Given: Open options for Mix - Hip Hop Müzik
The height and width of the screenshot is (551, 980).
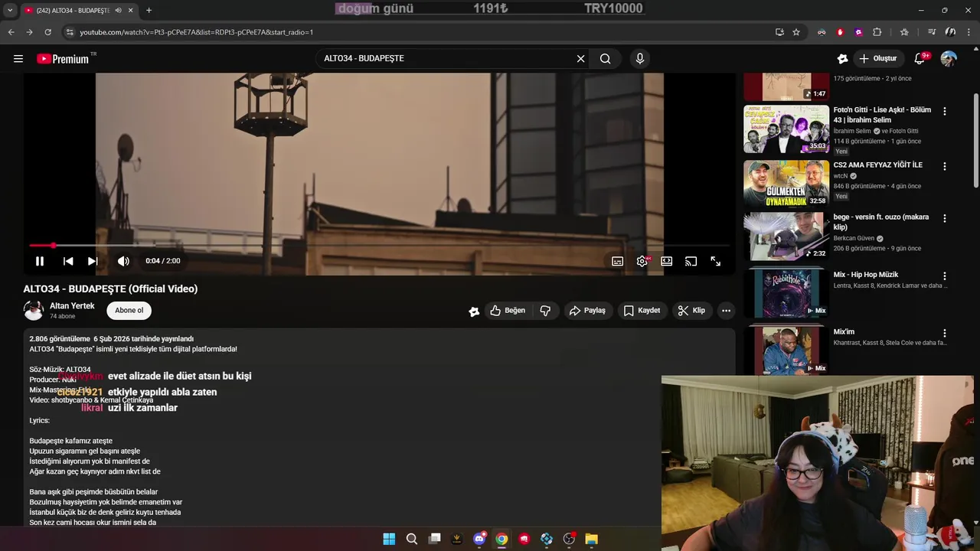Looking at the screenshot, I should 944,275.
